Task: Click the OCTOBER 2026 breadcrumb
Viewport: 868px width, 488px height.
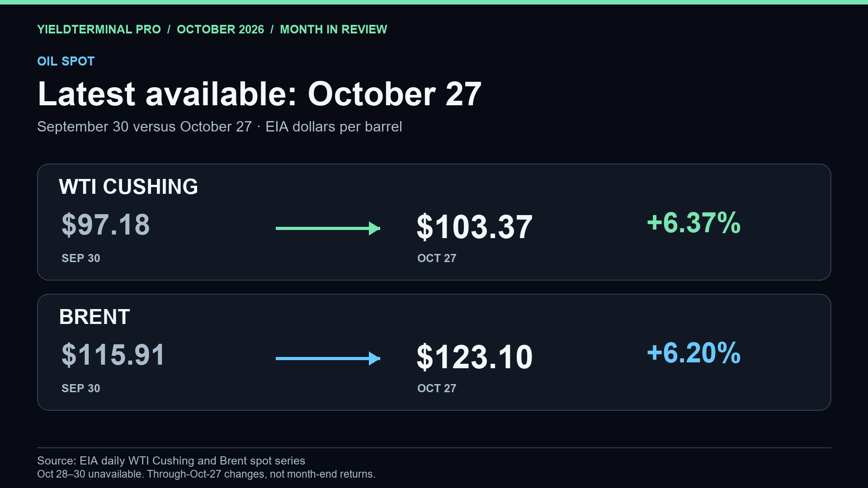Action: pyautogui.click(x=220, y=29)
